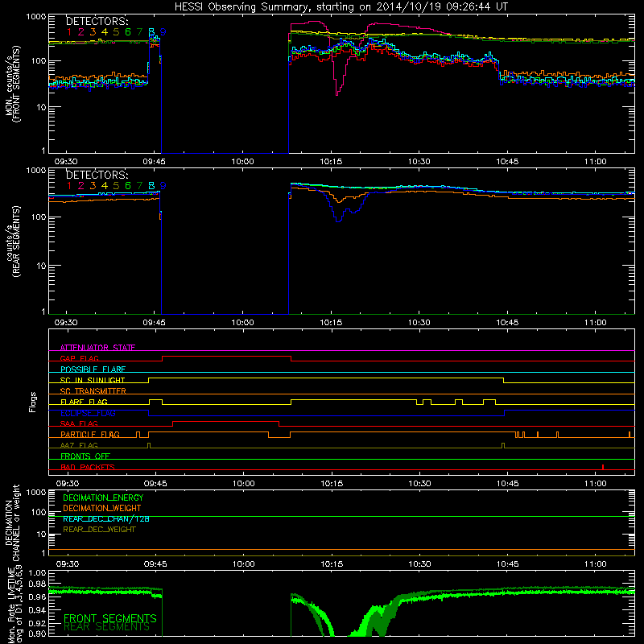This screenshot has height=644, width=644.
Task: Click the Mon. Rate LIVETIME axis label
Action: pyautogui.click(x=12, y=605)
